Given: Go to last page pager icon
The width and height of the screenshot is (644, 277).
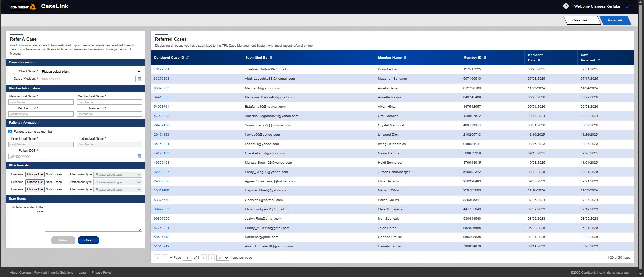Looking at the screenshot, I should pyautogui.click(x=211, y=258).
